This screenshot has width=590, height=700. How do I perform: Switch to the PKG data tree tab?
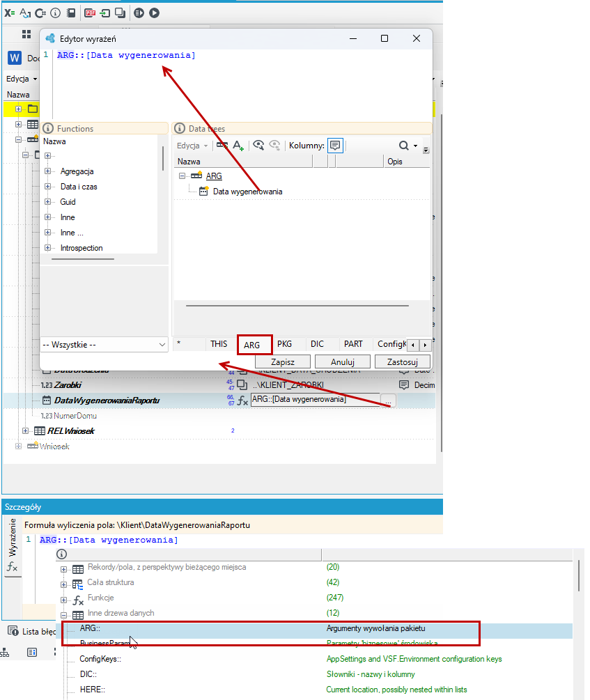click(x=284, y=344)
